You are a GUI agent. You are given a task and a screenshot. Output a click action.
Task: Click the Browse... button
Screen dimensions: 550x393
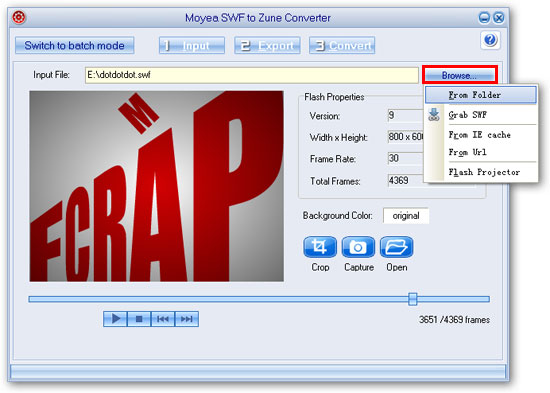[x=459, y=75]
